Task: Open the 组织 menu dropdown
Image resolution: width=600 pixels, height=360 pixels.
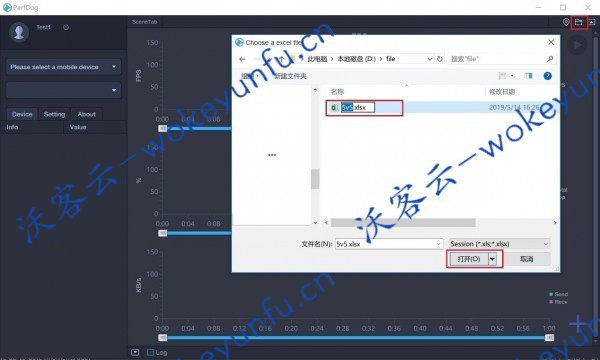Action: [250, 76]
